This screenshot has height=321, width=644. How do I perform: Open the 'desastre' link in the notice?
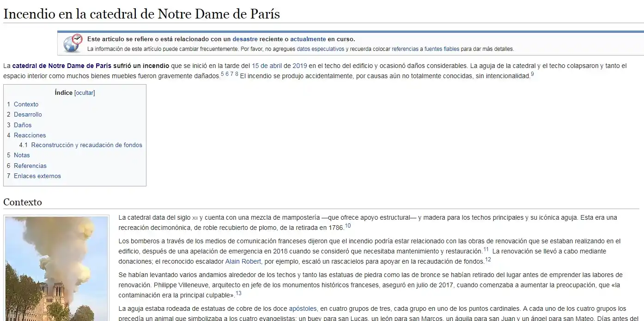(246, 39)
